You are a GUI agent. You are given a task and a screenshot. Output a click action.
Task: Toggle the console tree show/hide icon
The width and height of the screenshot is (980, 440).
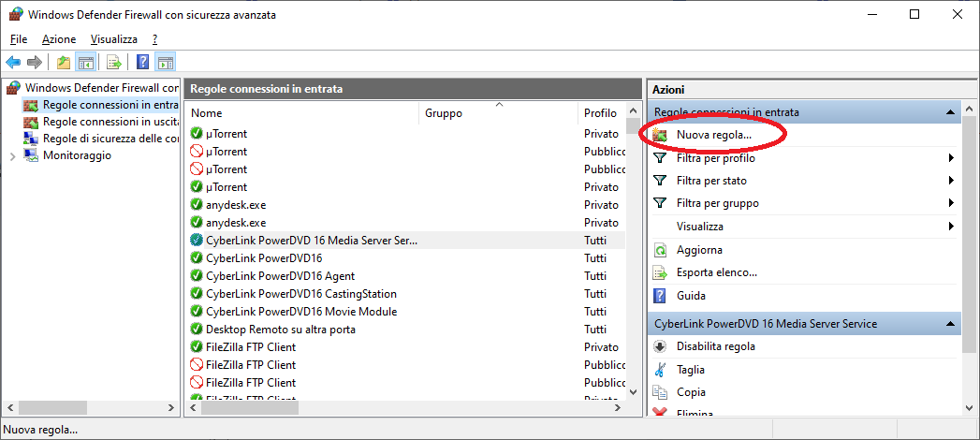pyautogui.click(x=85, y=62)
